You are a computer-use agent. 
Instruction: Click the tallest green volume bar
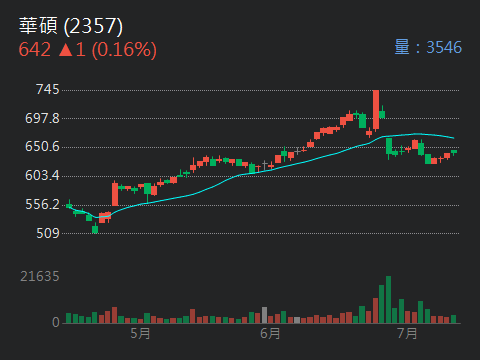[x=388, y=300]
